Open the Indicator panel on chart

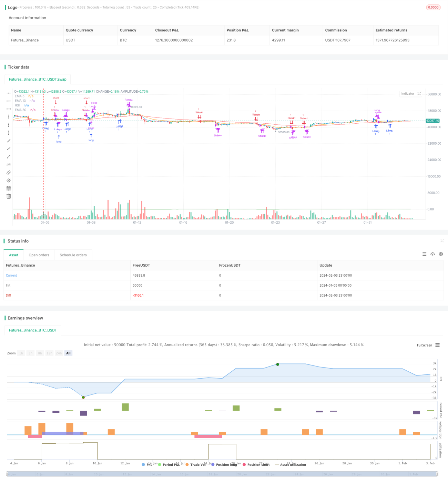click(x=408, y=94)
